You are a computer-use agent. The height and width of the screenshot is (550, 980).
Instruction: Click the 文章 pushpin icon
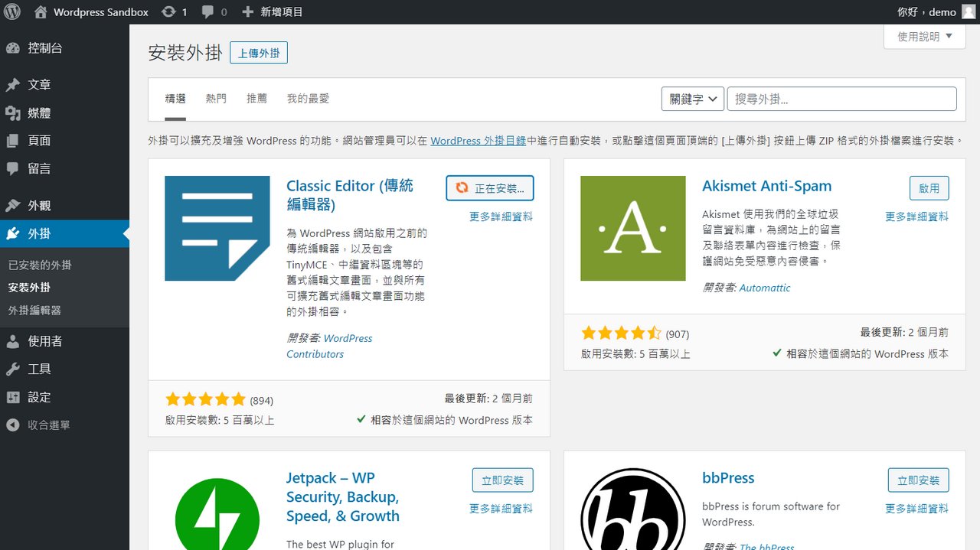[12, 85]
